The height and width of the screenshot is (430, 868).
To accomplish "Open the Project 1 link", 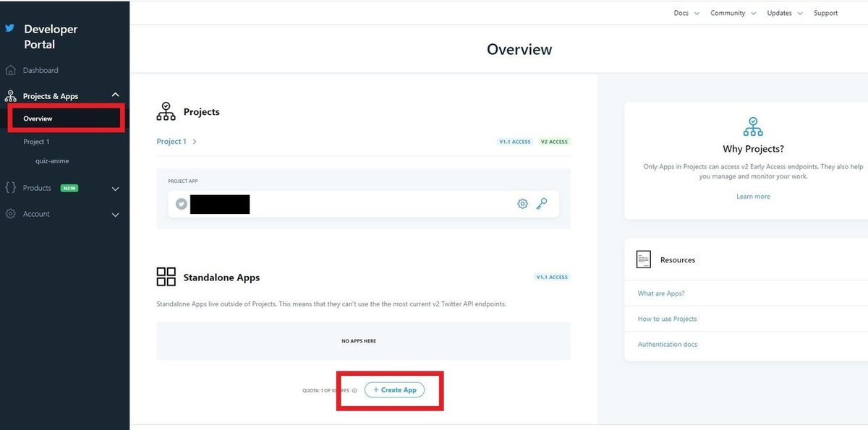I will [x=171, y=142].
